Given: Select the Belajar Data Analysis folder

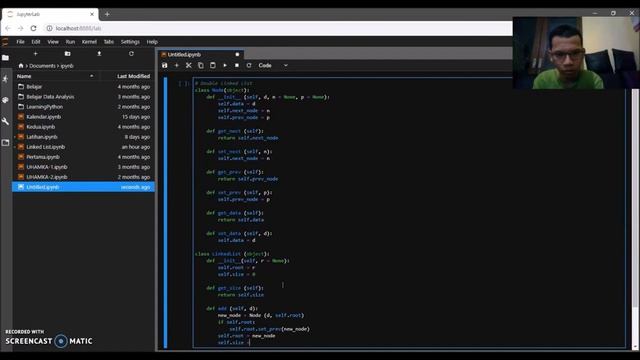Looking at the screenshot, I should pyautogui.click(x=83, y=97).
